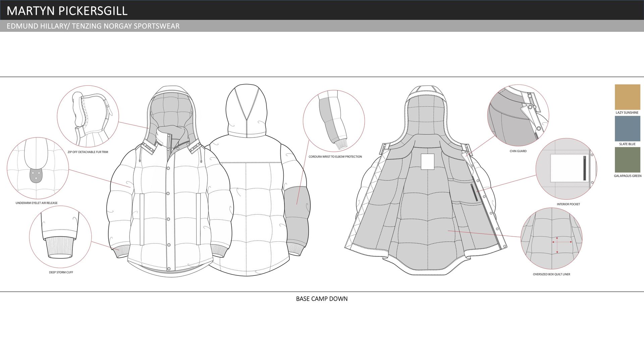Viewport: 644px width, 362px height.
Task: Click the left vertical pocket on front jacket
Action: (142, 219)
